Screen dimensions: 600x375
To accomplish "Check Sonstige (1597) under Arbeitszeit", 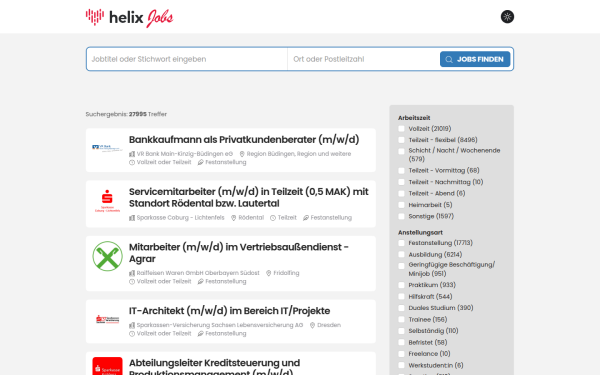I will point(401,217).
